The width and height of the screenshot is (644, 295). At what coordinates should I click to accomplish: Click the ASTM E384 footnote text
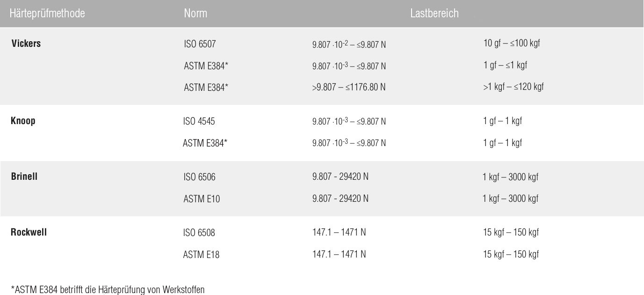[x=108, y=289]
